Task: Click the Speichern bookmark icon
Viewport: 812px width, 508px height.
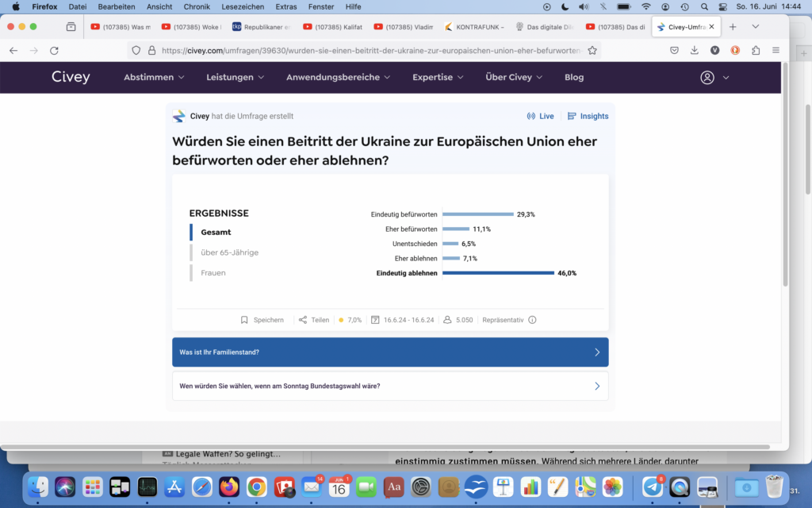Action: coord(244,320)
